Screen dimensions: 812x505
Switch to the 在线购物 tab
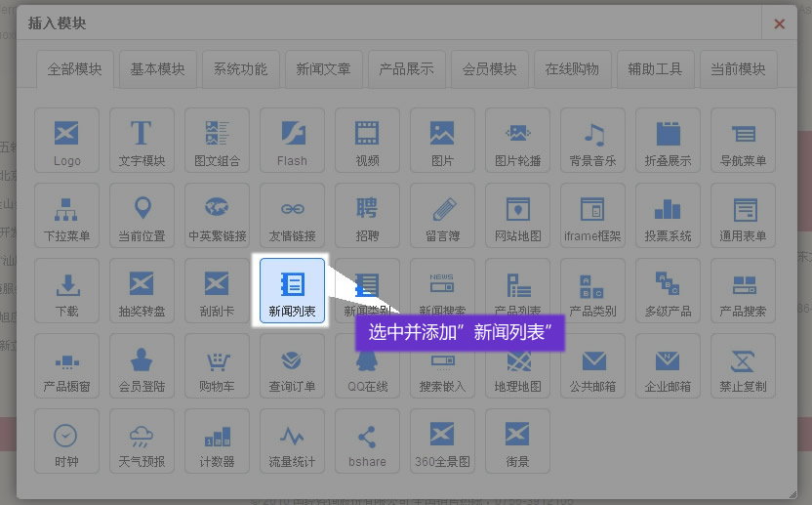(572, 69)
